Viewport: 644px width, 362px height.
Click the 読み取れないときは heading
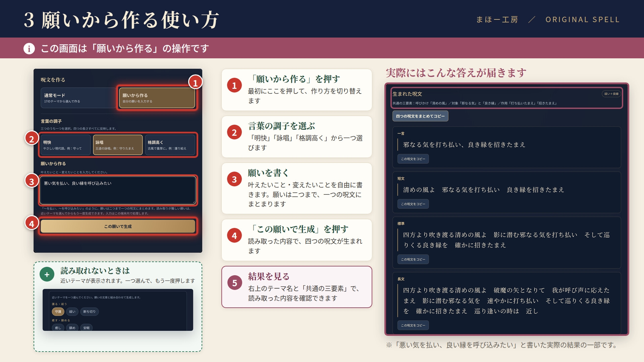point(95,270)
